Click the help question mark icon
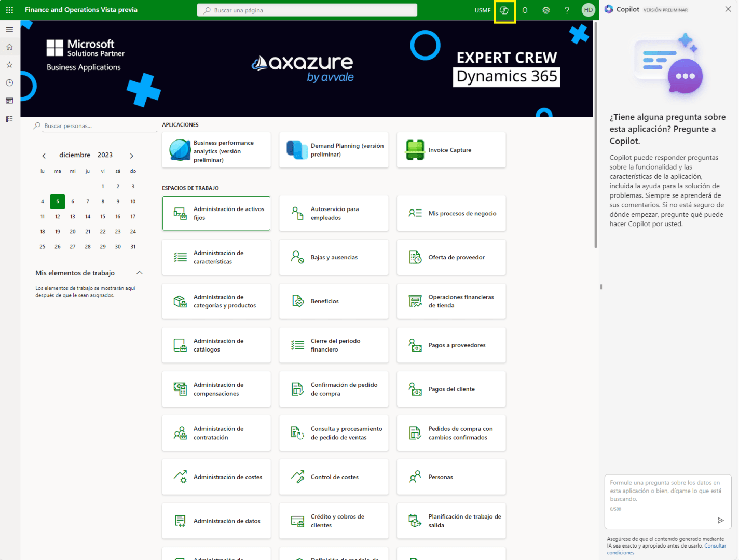Viewport: 739px width, 560px height. pos(567,10)
